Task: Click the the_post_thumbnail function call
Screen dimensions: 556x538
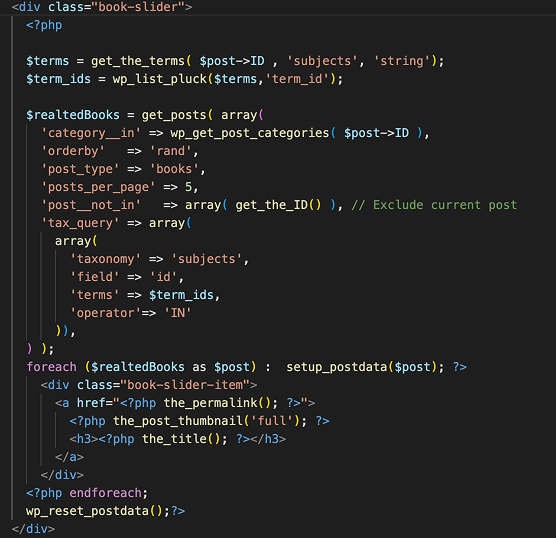Action: pos(178,421)
